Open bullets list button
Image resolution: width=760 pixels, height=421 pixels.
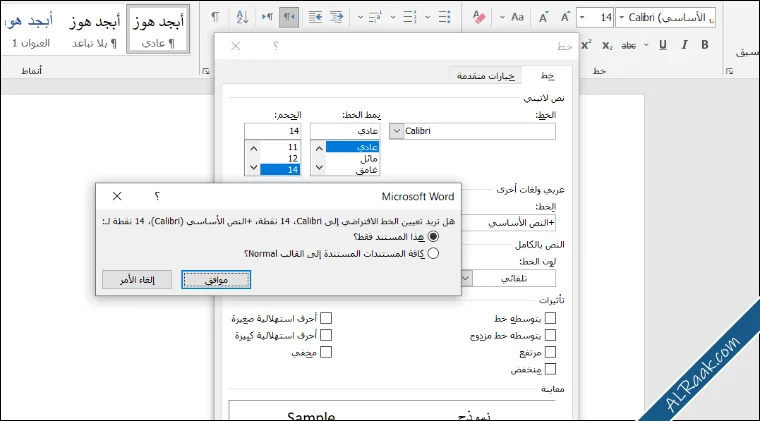pyautogui.click(x=444, y=17)
